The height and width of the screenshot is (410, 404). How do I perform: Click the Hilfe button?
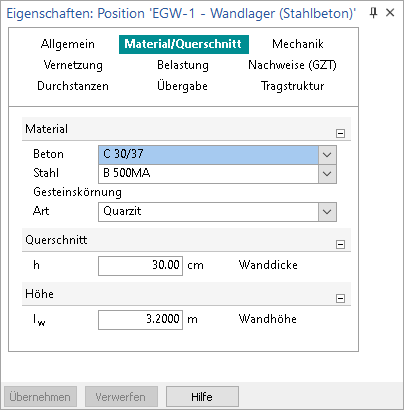202,397
